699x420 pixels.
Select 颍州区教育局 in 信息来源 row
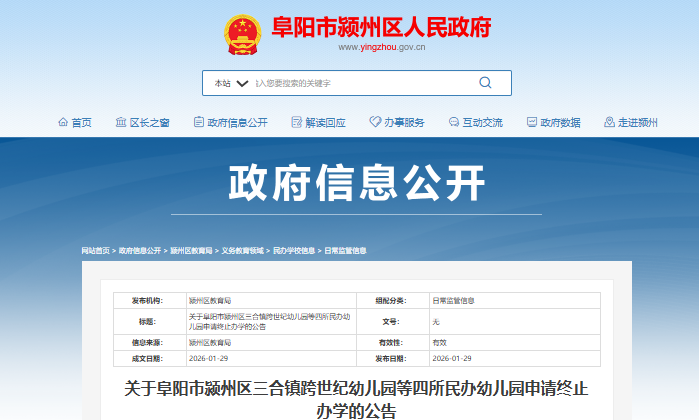click(210, 342)
